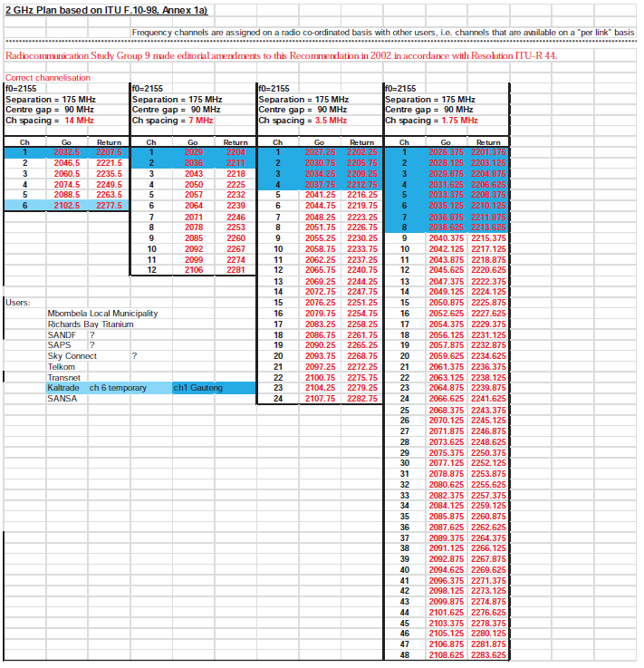This screenshot has width=644, height=668.
Task: Select the Return value 2277.5
Action: [109, 206]
